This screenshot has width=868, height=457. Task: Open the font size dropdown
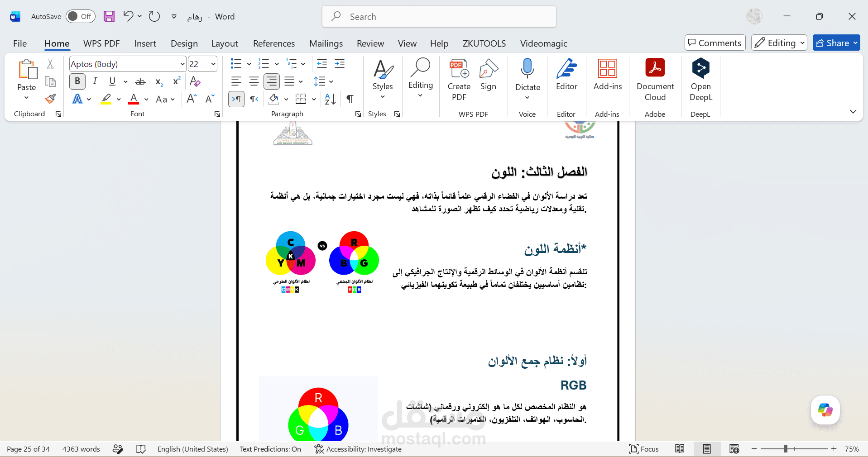point(213,64)
